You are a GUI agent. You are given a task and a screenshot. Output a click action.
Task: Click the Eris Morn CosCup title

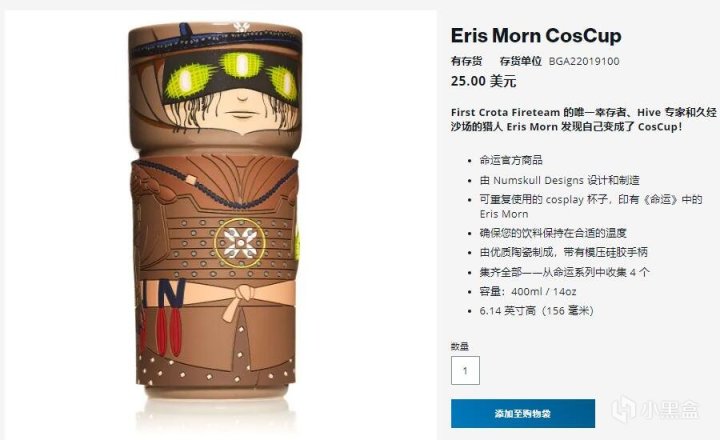click(536, 36)
